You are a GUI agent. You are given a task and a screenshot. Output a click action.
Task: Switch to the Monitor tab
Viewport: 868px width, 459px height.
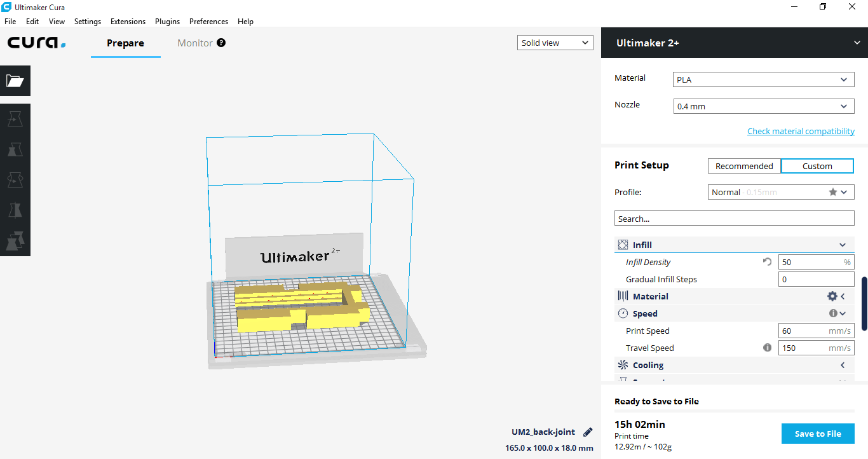click(x=195, y=43)
